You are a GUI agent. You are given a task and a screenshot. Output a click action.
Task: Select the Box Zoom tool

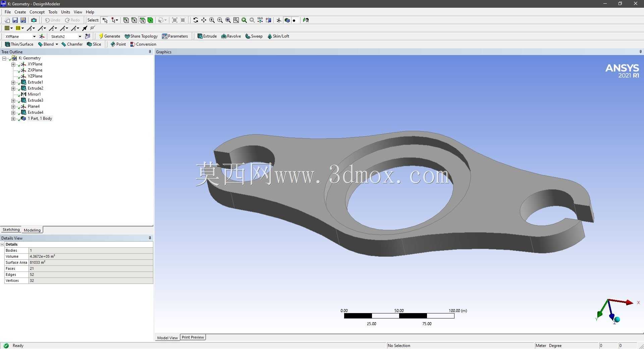pos(220,20)
